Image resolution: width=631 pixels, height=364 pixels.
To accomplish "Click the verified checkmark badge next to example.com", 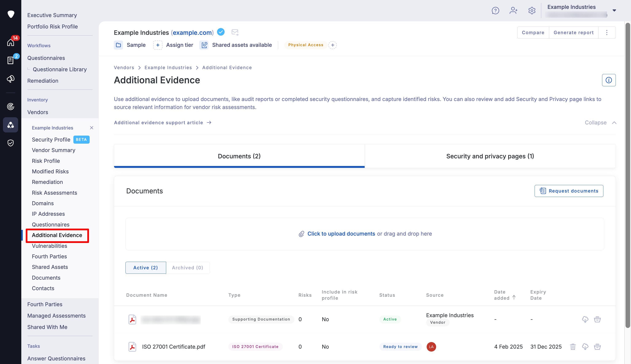I will (221, 32).
